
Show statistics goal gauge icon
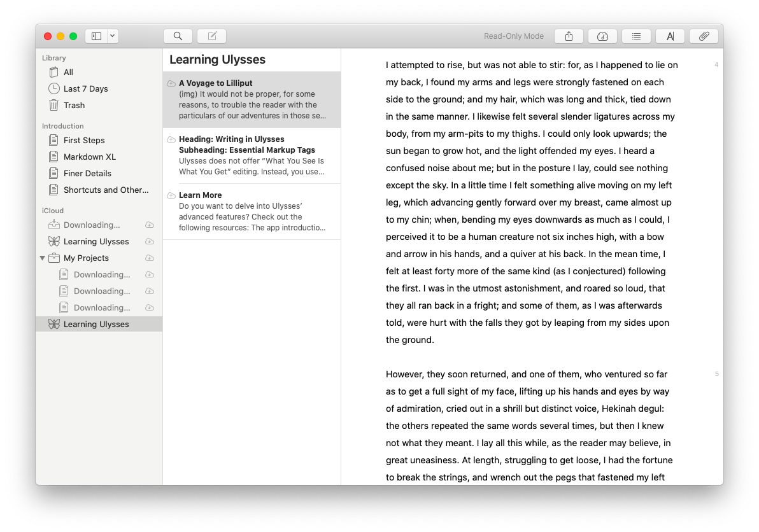click(x=602, y=36)
